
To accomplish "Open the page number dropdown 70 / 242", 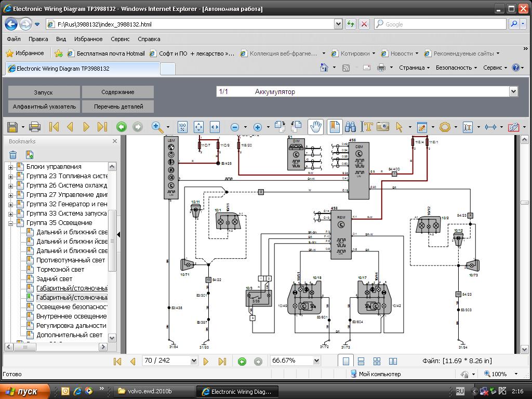I will (194, 361).
